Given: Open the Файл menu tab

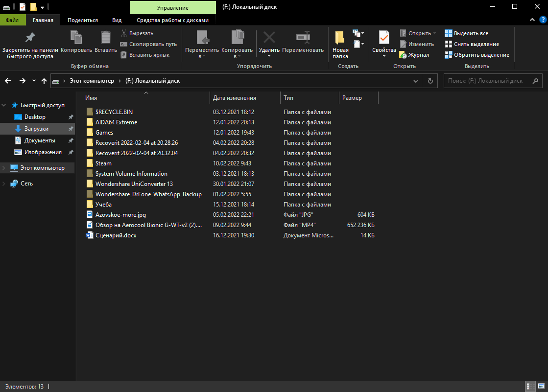Looking at the screenshot, I should [12, 20].
